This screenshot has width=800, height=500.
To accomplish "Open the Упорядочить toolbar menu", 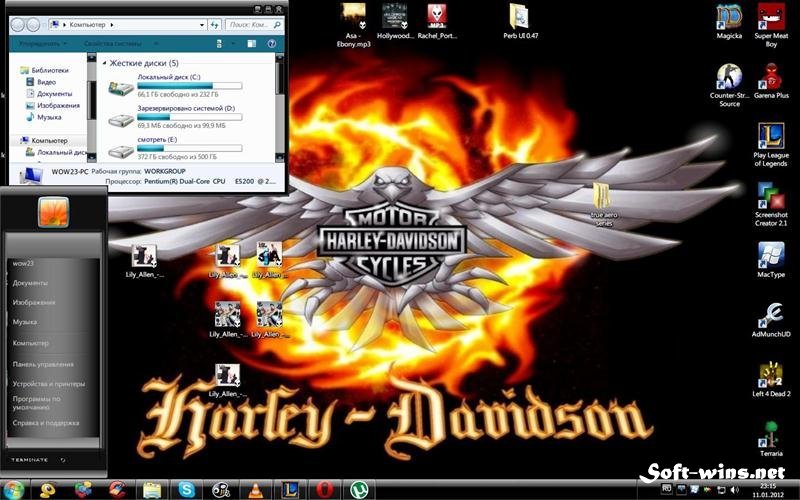I will pos(42,44).
